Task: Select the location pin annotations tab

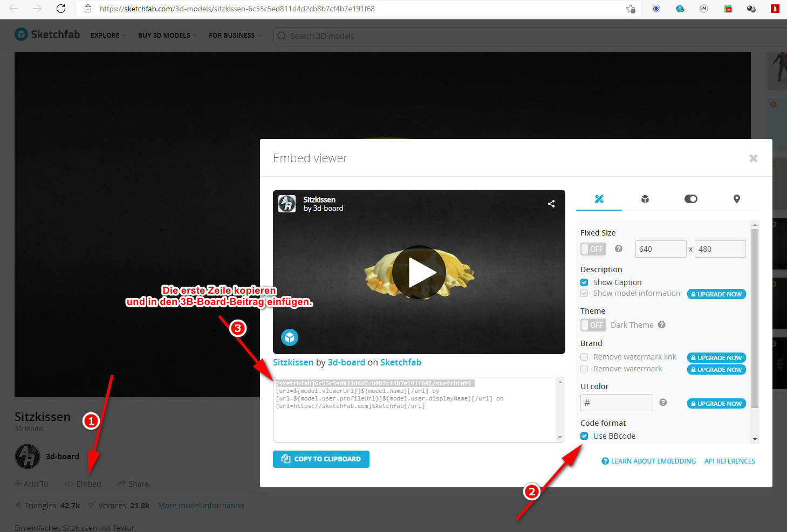Action: point(736,199)
